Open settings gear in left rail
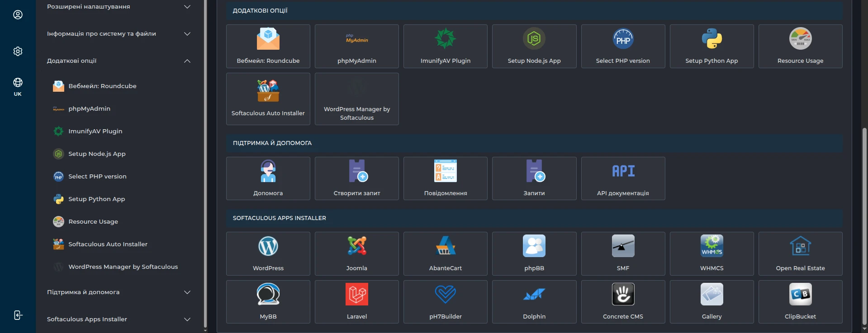868x333 pixels. (x=18, y=51)
